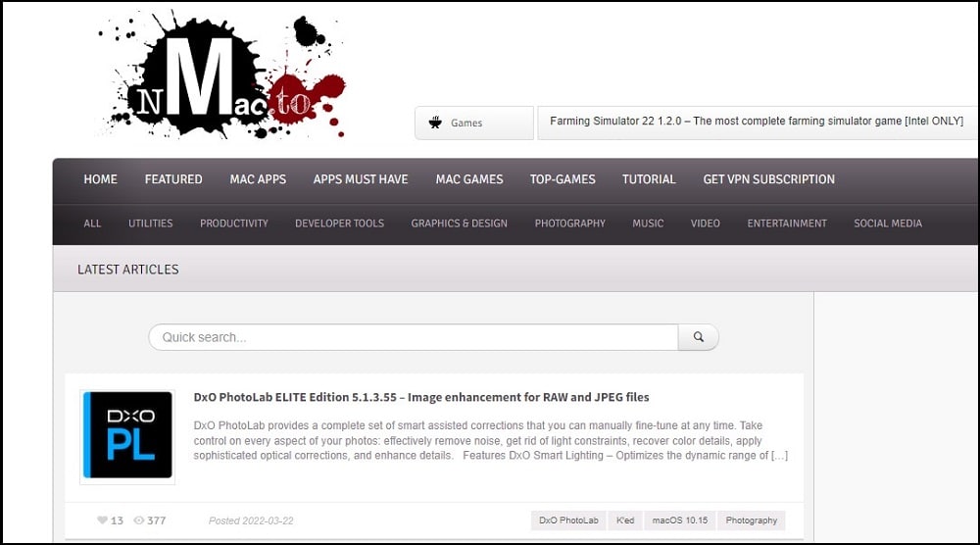This screenshot has width=980, height=545.
Task: Open TOP-GAMES in navigation
Action: (x=563, y=179)
